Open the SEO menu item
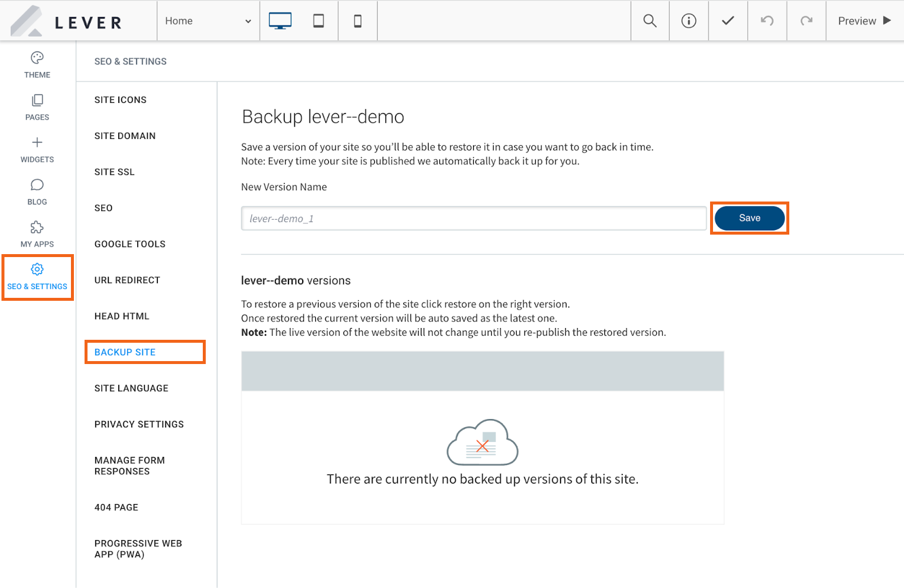The height and width of the screenshot is (588, 904). coord(103,208)
